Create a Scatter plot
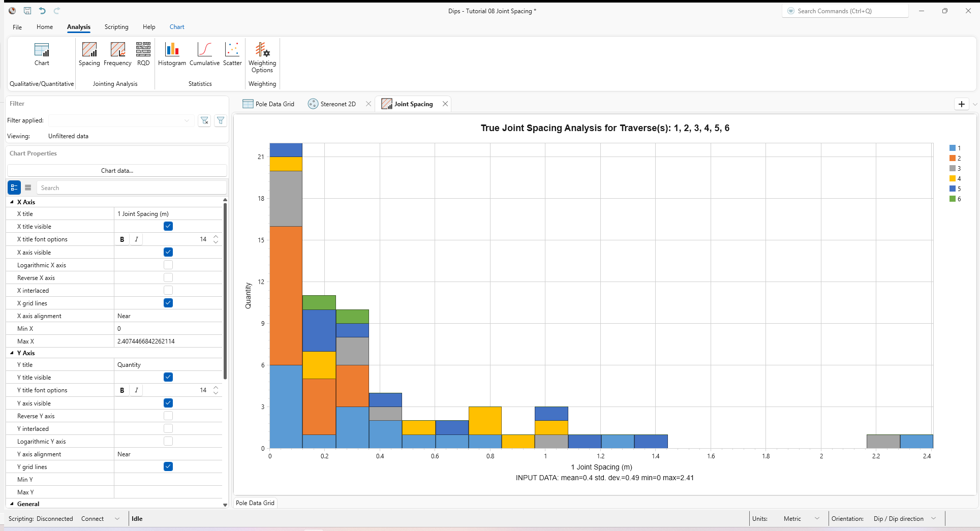980x531 pixels. 232,54
